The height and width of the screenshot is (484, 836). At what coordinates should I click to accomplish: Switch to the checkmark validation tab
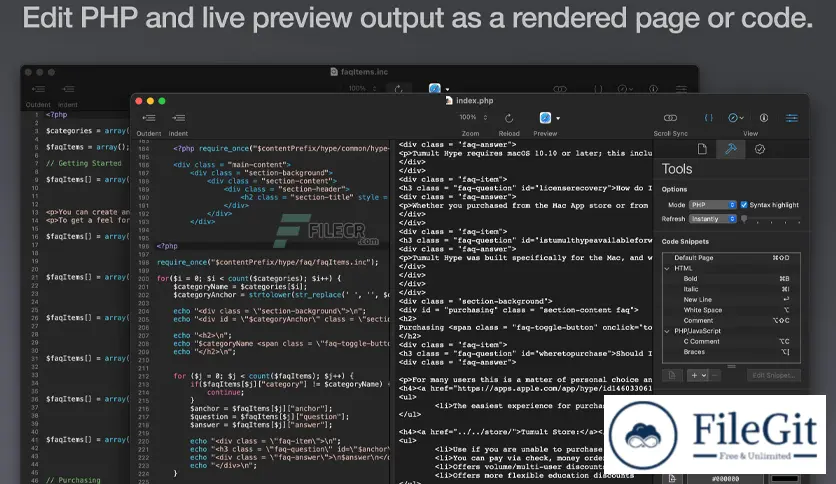click(x=760, y=149)
